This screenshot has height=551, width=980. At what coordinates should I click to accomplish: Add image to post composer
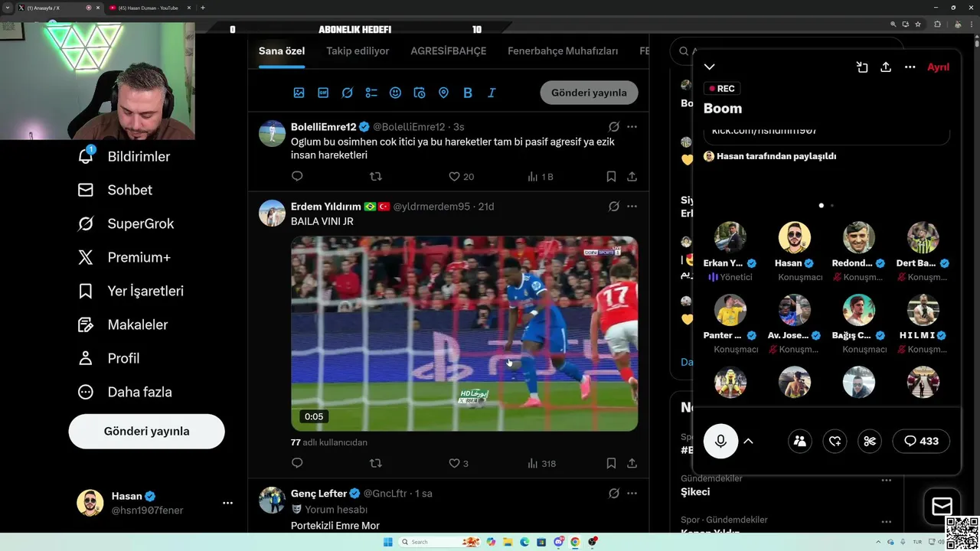[x=299, y=93]
